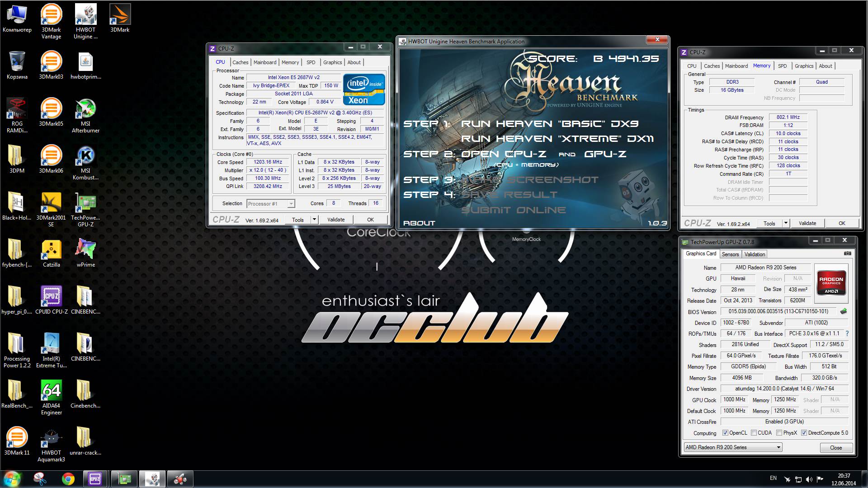
Task: Open the Компьютер desktop icon
Action: pos(17,18)
